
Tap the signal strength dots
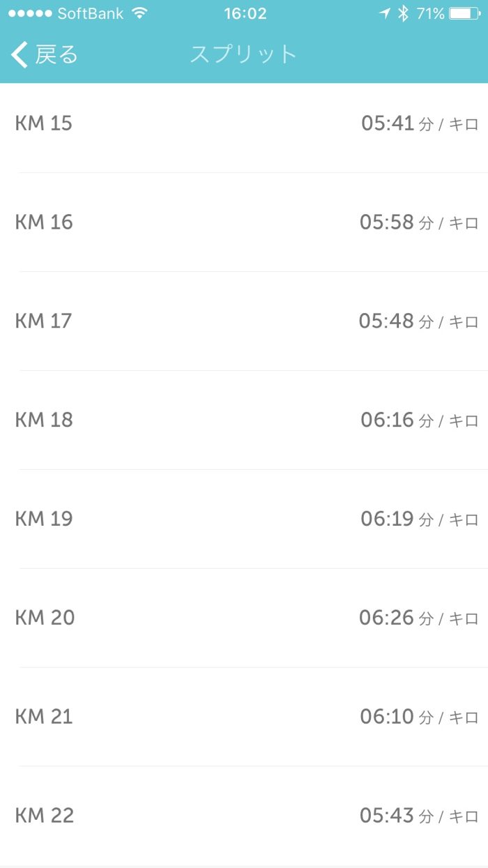29,13
